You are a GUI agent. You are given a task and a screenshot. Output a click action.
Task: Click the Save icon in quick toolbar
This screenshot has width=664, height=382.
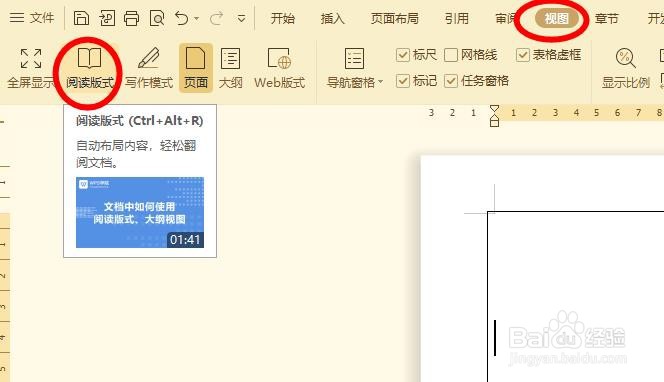(x=81, y=18)
